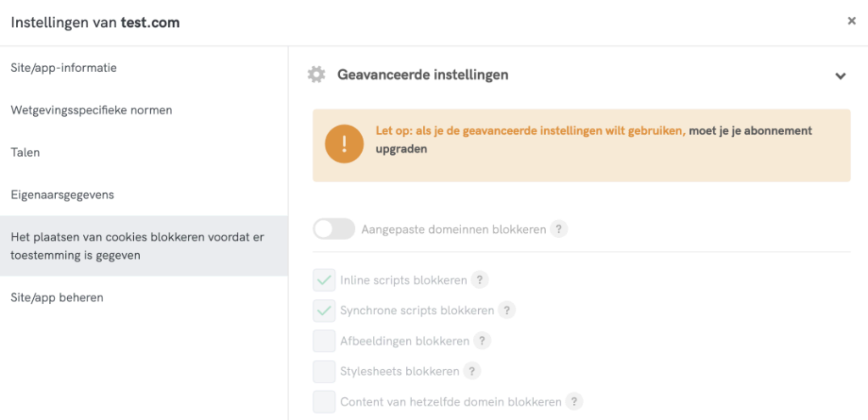Uncheck Synchrone scripts blokkeren checkbox
868x420 pixels.
click(x=324, y=311)
